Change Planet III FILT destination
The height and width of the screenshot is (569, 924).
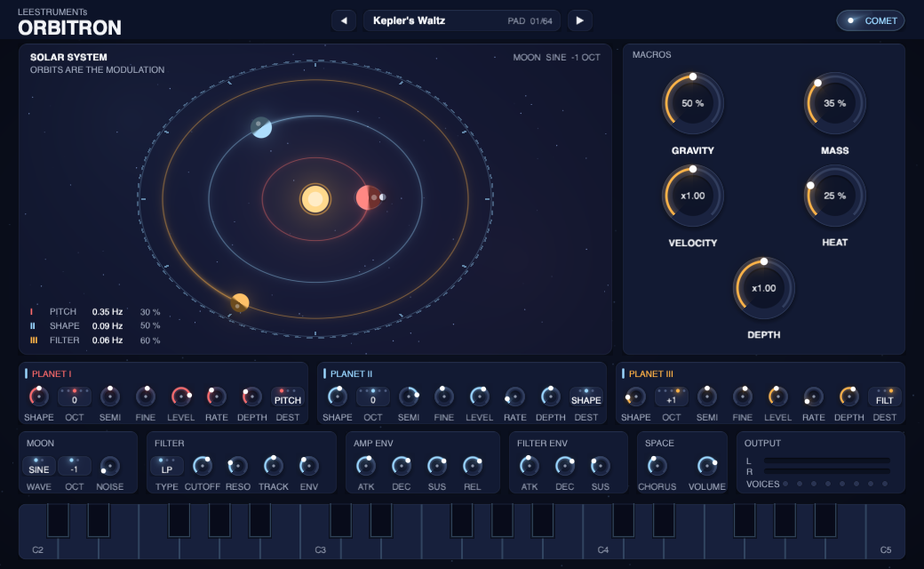tap(885, 397)
